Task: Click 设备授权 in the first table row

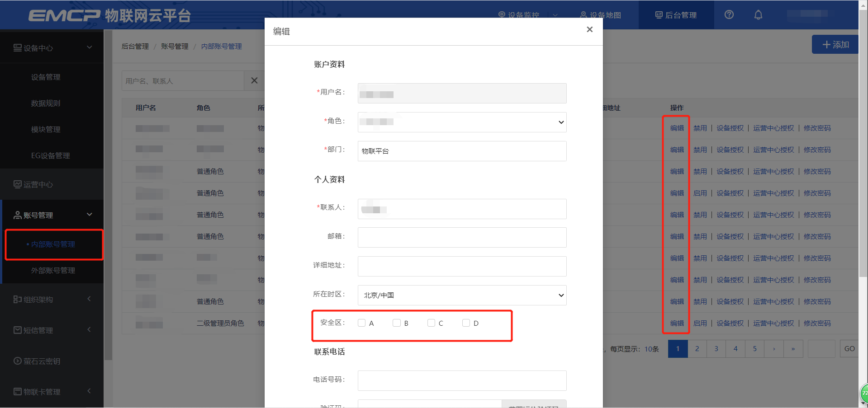Action: [730, 128]
